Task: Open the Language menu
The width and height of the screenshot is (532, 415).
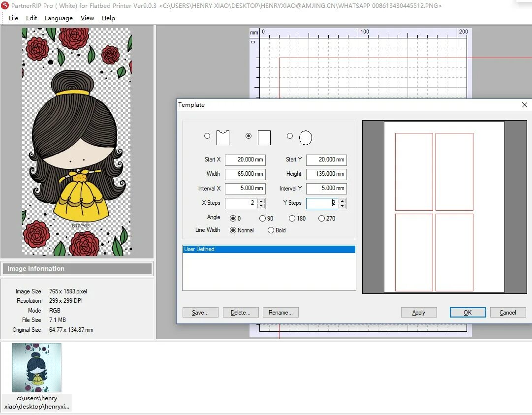Action: pyautogui.click(x=59, y=18)
